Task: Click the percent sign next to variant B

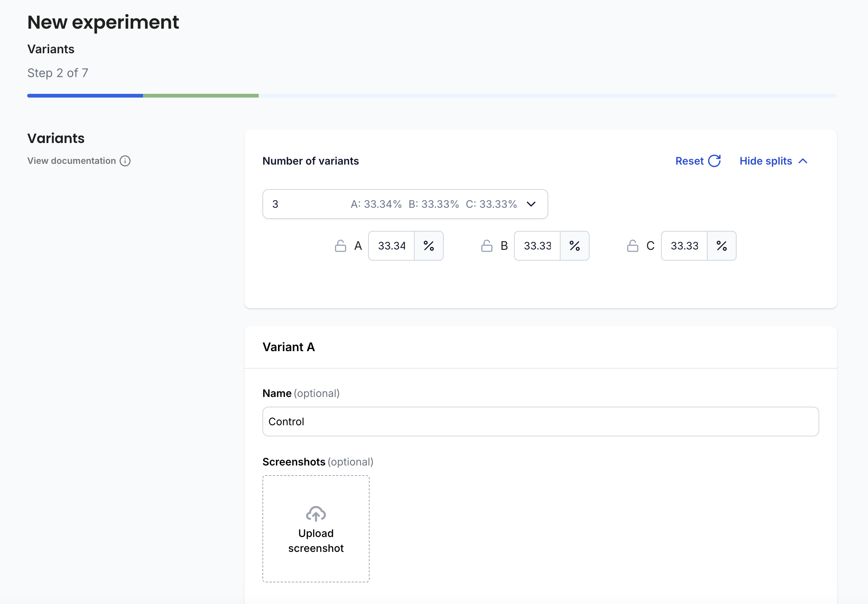Action: [575, 246]
